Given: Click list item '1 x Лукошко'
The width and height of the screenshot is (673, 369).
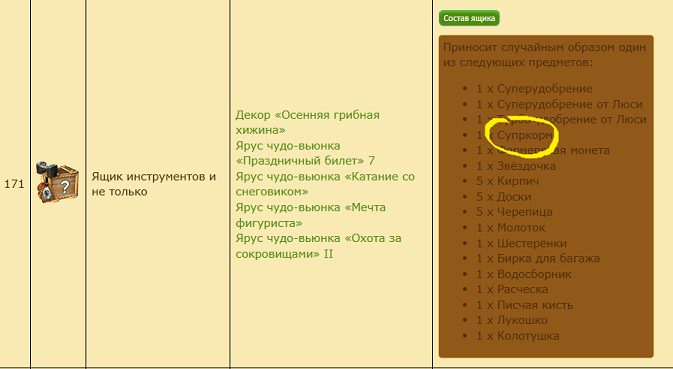Looking at the screenshot, I should point(512,321).
